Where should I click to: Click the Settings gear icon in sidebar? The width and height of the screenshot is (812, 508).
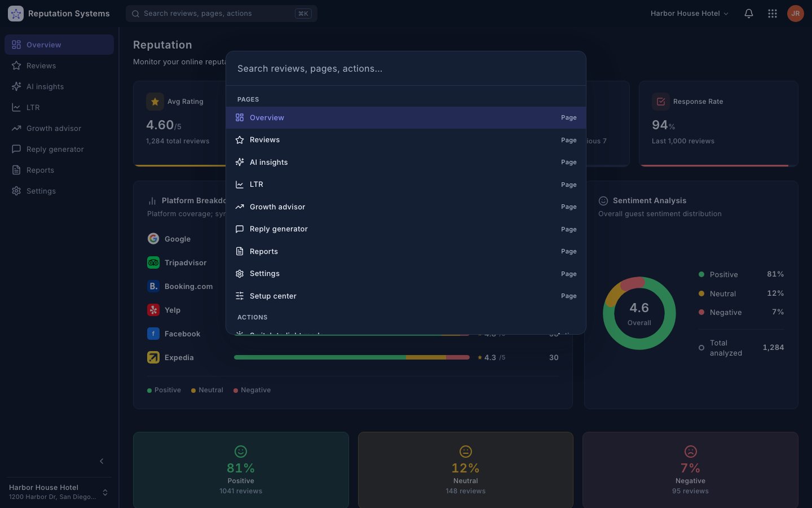pos(16,191)
